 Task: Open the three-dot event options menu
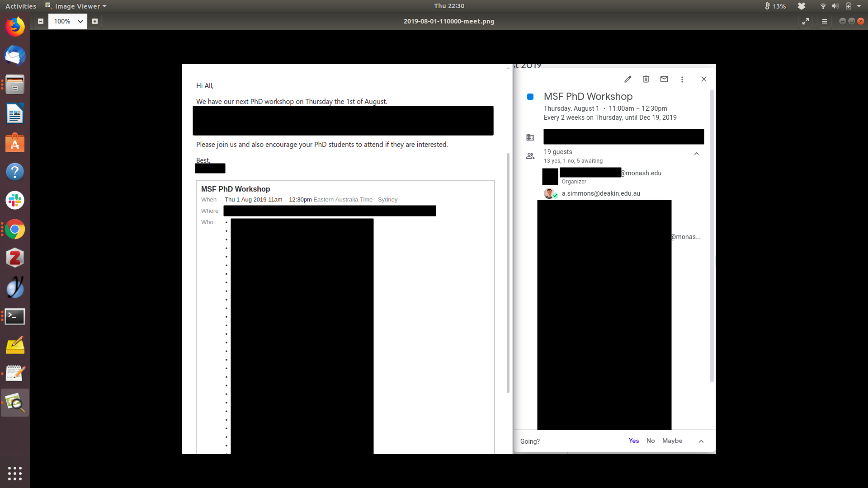[x=682, y=80]
